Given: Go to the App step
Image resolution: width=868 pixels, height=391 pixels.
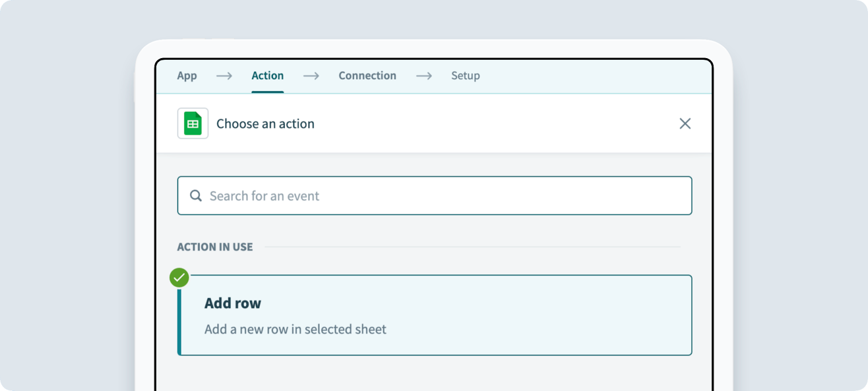Looking at the screenshot, I should 187,76.
